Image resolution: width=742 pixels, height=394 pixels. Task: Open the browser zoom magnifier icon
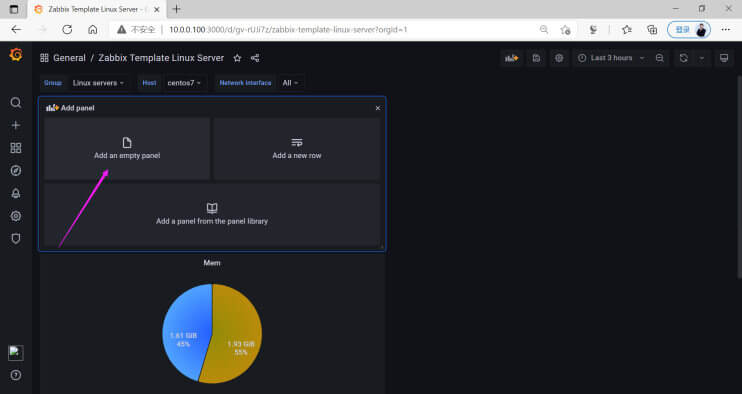[x=544, y=29]
